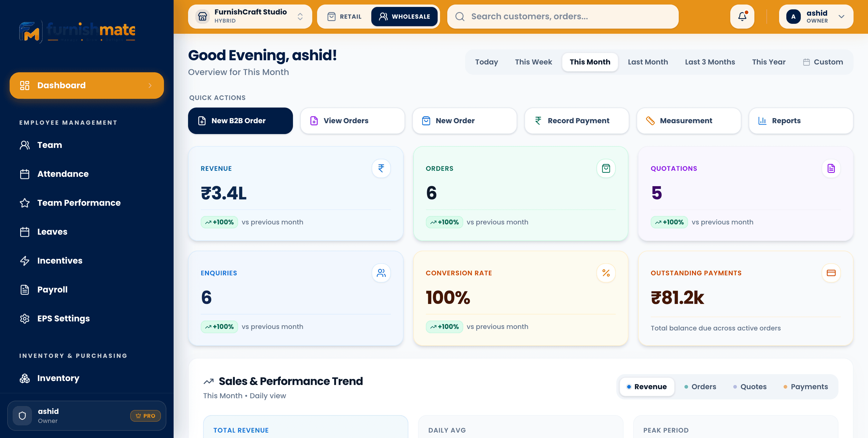Expand the ashid owner account menu

click(816, 16)
